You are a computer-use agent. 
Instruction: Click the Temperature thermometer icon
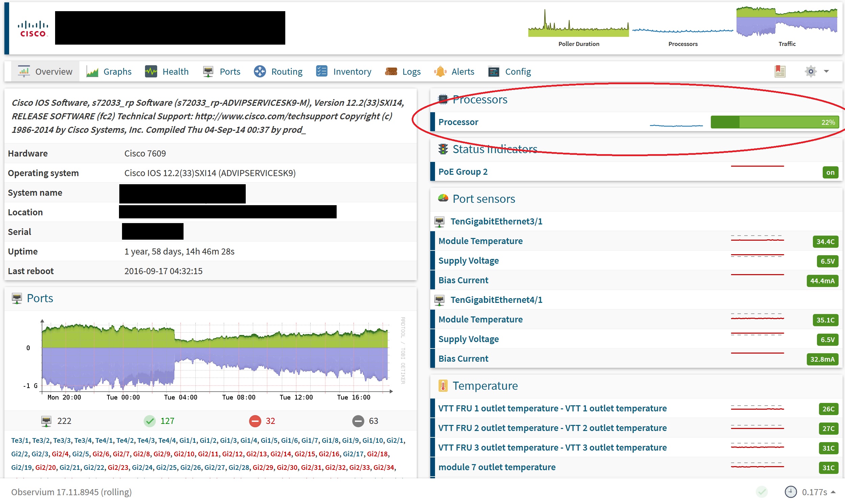[x=443, y=386]
